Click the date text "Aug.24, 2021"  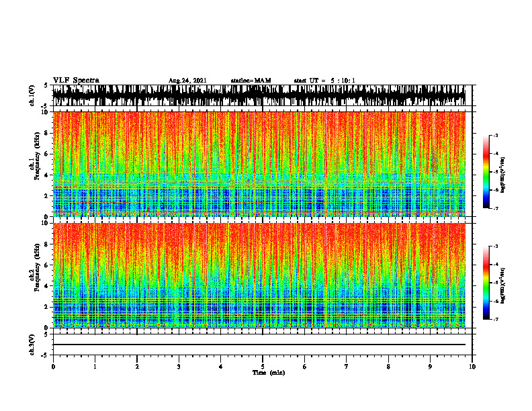[x=187, y=81]
